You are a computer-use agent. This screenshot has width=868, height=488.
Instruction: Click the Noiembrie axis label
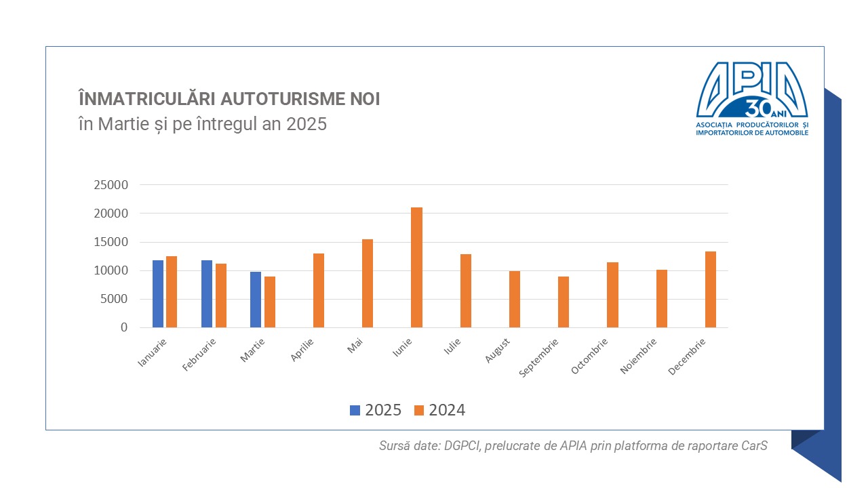pyautogui.click(x=639, y=357)
